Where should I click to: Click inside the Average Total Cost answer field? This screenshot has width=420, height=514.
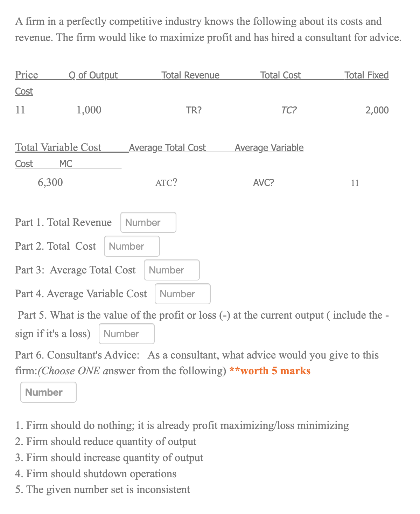[171, 270]
